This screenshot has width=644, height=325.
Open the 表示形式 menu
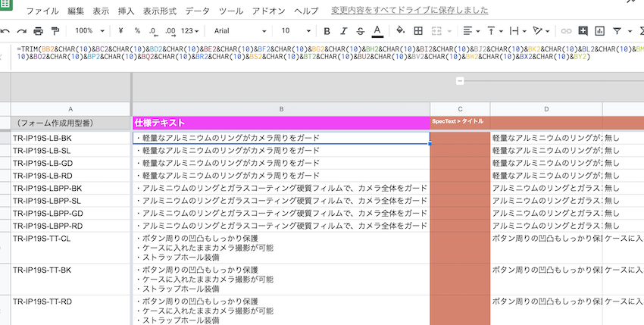(x=160, y=11)
